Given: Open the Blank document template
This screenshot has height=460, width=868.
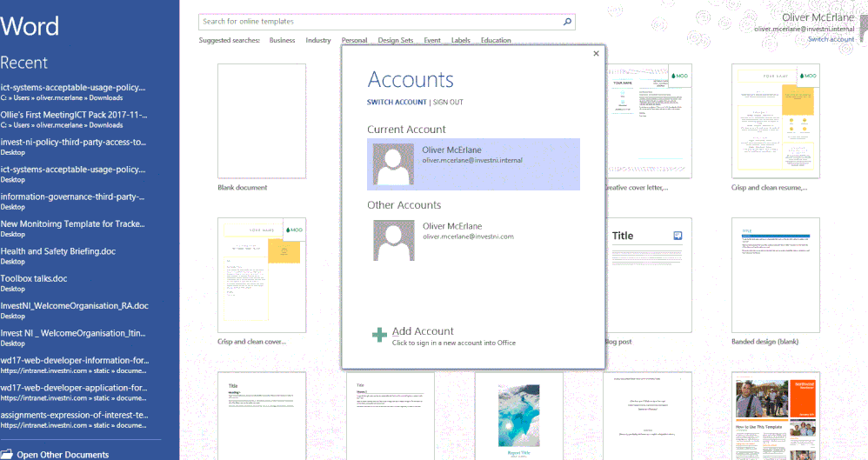Looking at the screenshot, I should coord(262,121).
